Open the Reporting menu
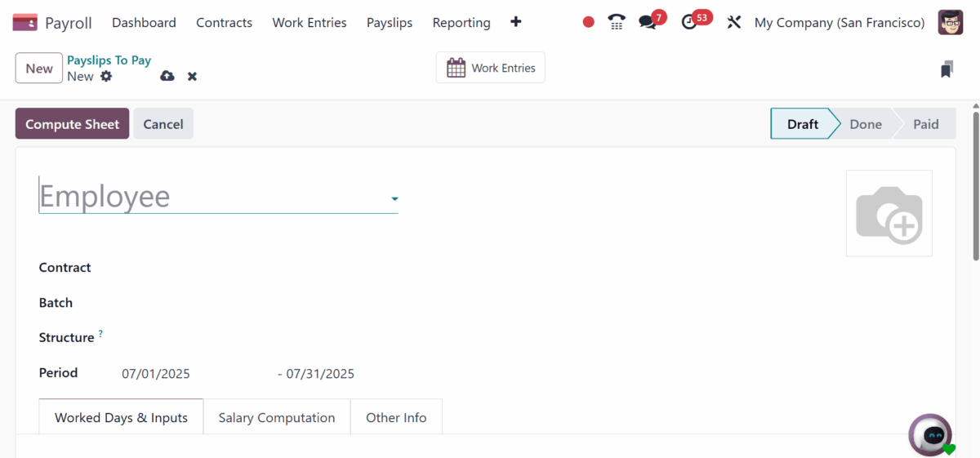This screenshot has height=458, width=980. [461, 22]
